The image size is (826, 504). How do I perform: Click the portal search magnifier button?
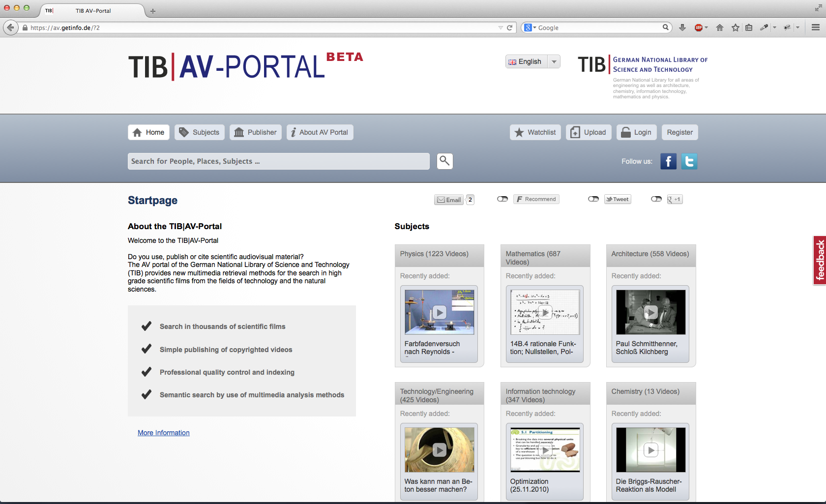(444, 161)
